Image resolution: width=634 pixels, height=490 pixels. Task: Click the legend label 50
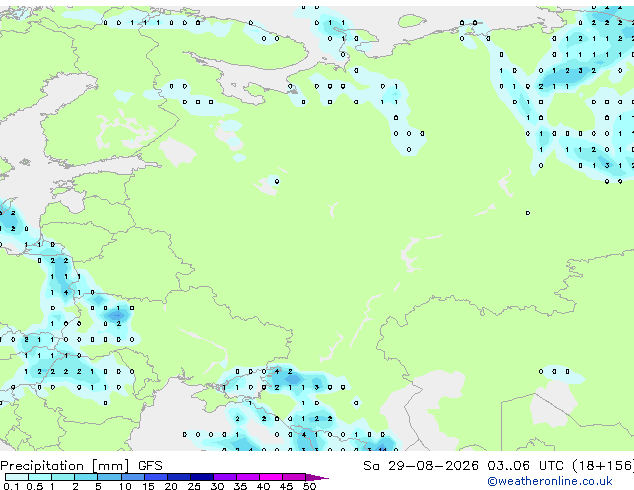309,486
